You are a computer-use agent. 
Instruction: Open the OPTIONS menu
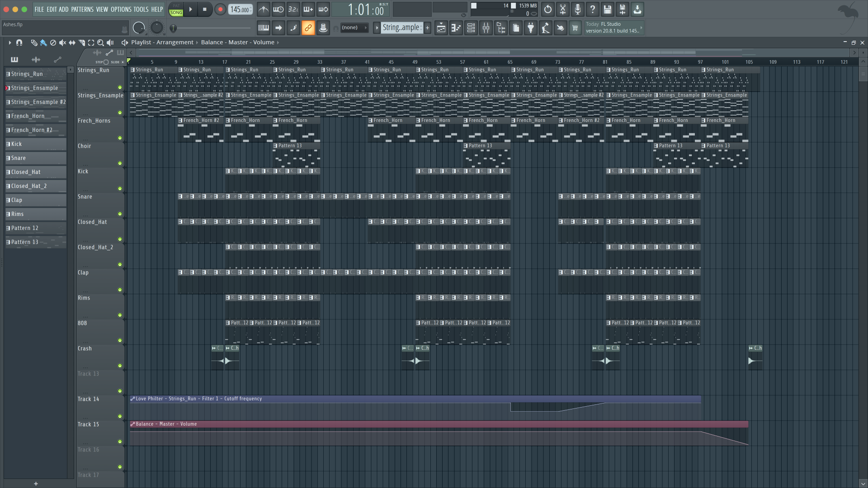[x=121, y=9]
